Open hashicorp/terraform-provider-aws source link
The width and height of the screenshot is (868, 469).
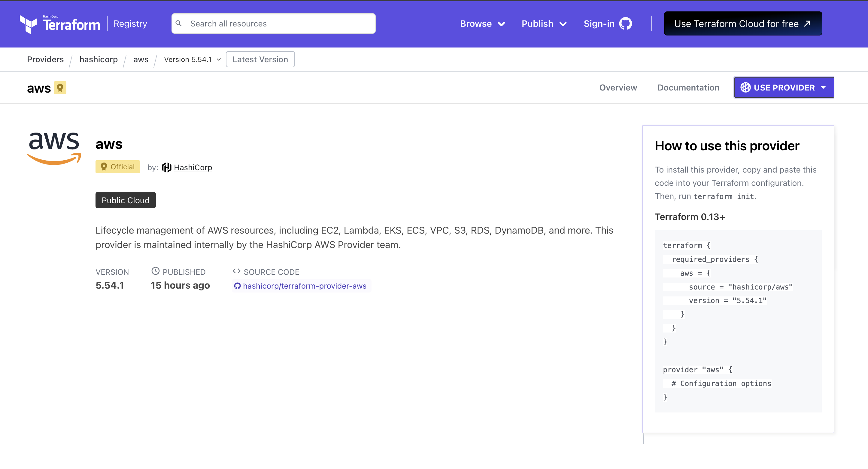304,286
